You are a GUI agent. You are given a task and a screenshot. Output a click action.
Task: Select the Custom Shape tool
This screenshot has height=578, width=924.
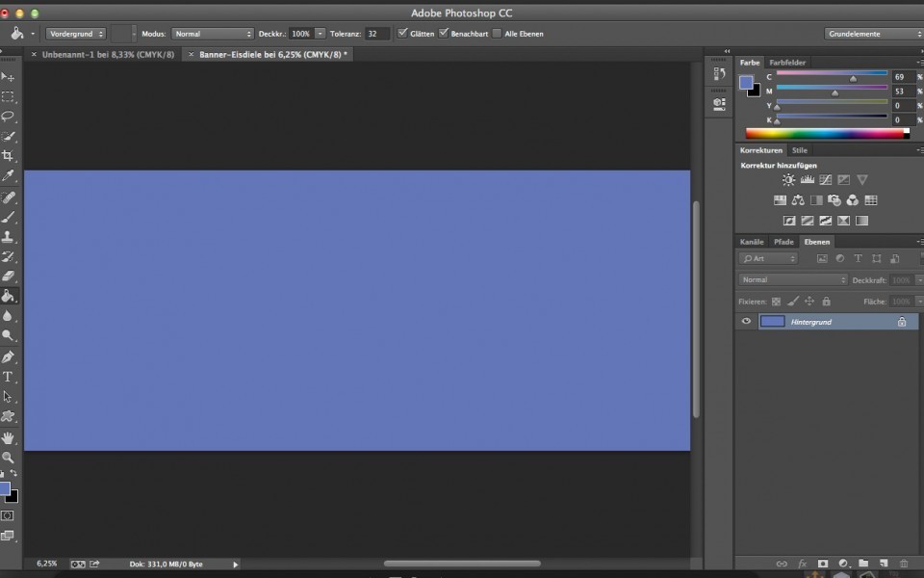pos(8,416)
